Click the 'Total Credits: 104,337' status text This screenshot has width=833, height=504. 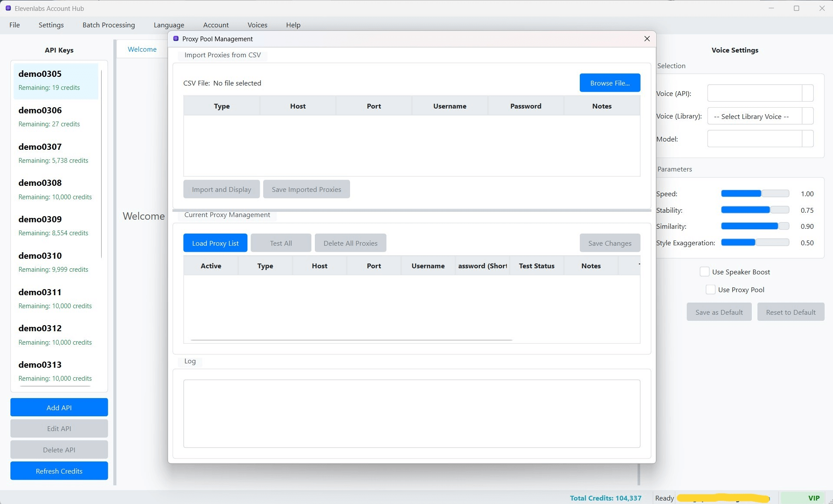point(605,498)
